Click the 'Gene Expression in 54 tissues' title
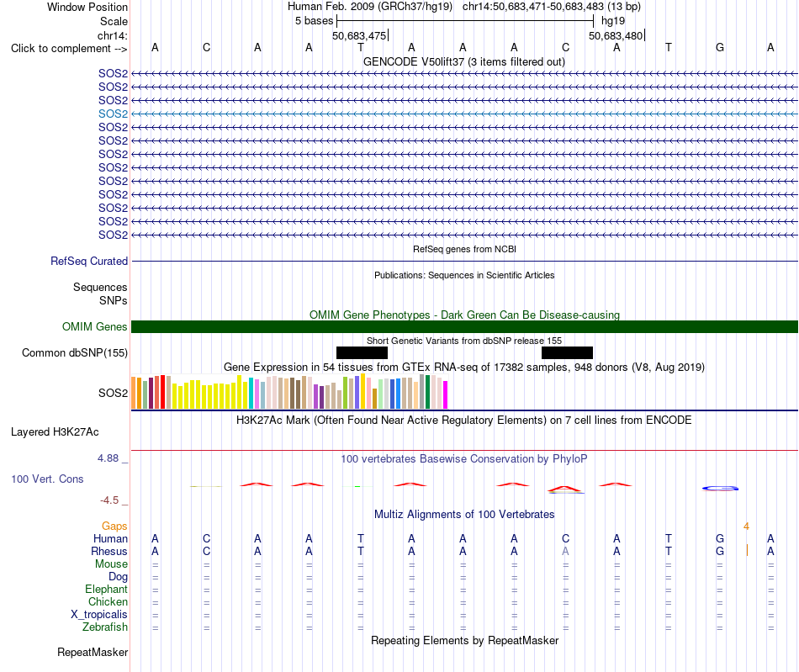The width and height of the screenshot is (799, 672). pos(464,368)
